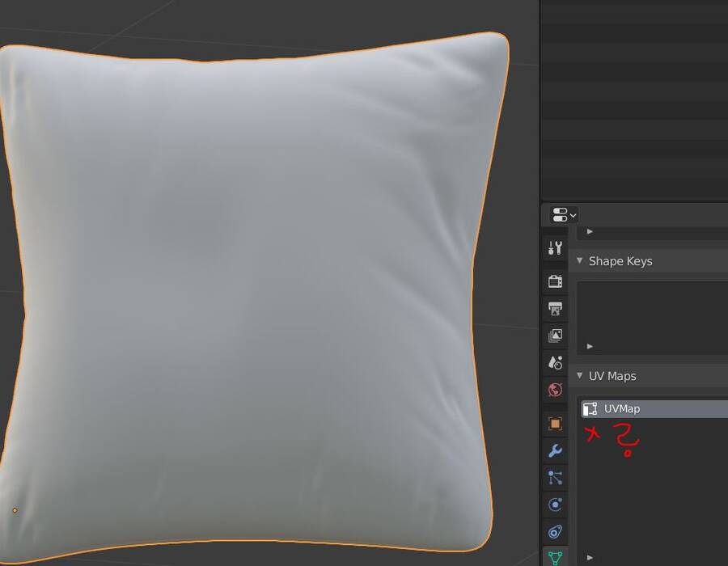
Task: Select the pillow object in the viewport
Action: point(246,297)
